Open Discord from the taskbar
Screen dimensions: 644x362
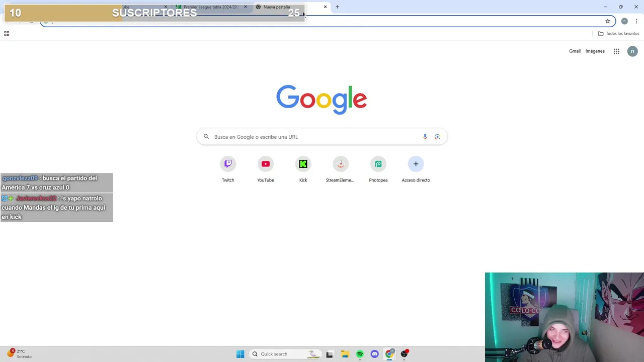tap(374, 354)
